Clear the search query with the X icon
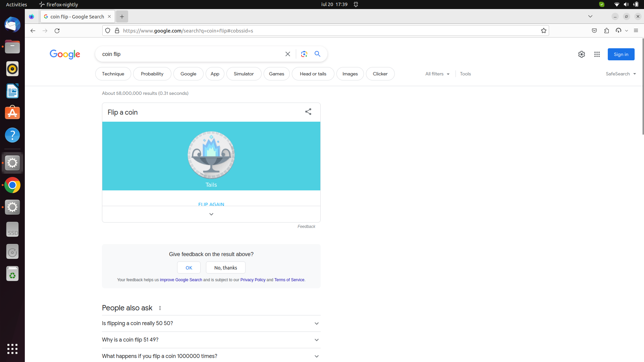 (288, 54)
